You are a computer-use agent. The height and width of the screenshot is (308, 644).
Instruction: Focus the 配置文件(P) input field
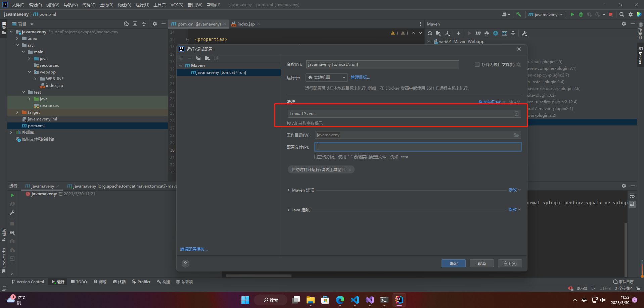(x=418, y=147)
